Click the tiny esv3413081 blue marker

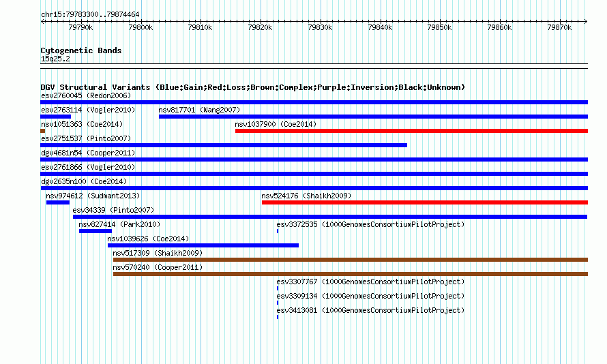(x=278, y=317)
